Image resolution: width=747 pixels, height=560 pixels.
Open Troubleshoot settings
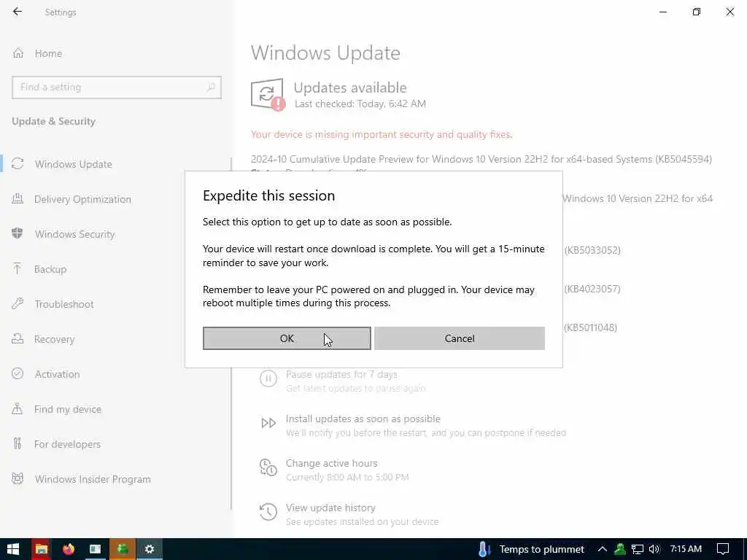tap(64, 304)
